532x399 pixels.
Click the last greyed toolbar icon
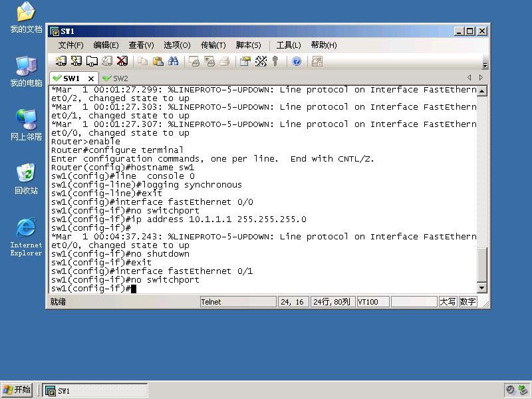point(317,61)
